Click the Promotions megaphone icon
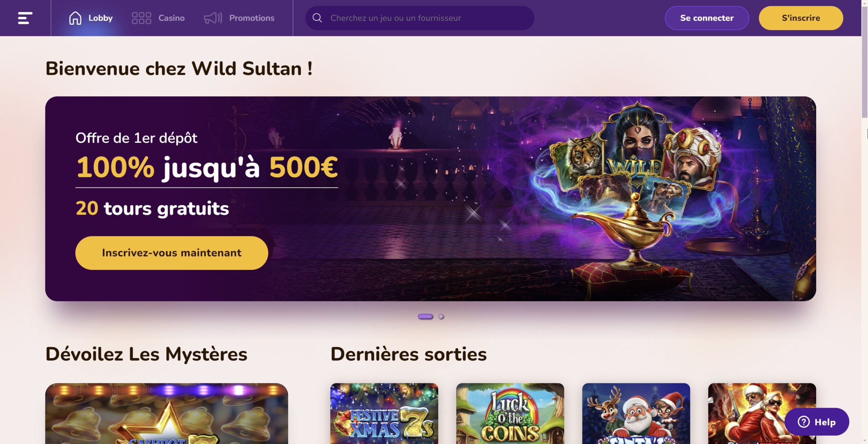Screen dimensions: 868x444 [x=213, y=18]
